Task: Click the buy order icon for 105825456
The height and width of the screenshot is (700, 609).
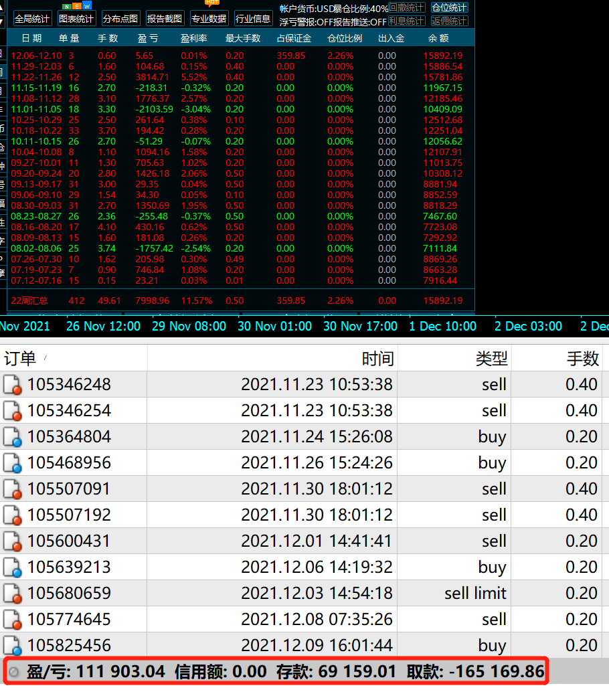Action: click(x=11, y=646)
